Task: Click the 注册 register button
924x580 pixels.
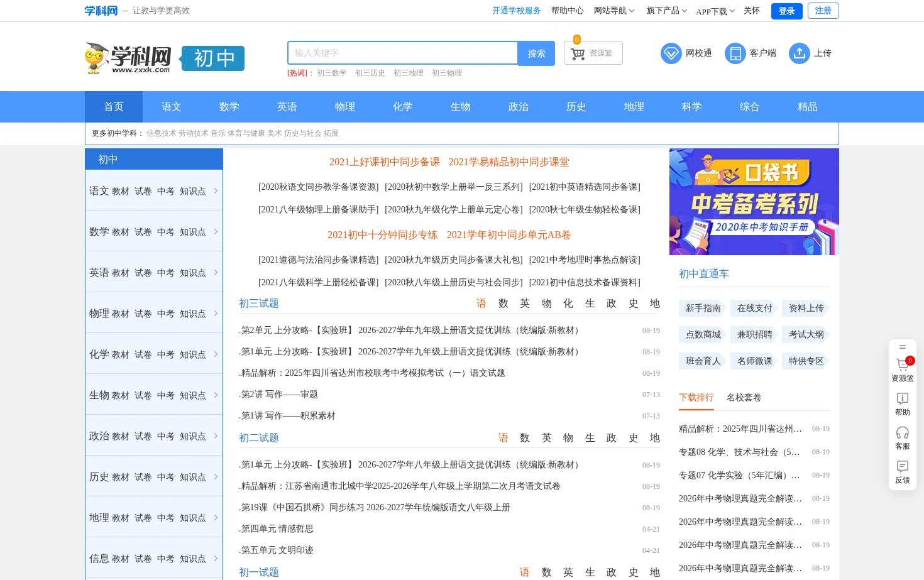Action: tap(823, 11)
